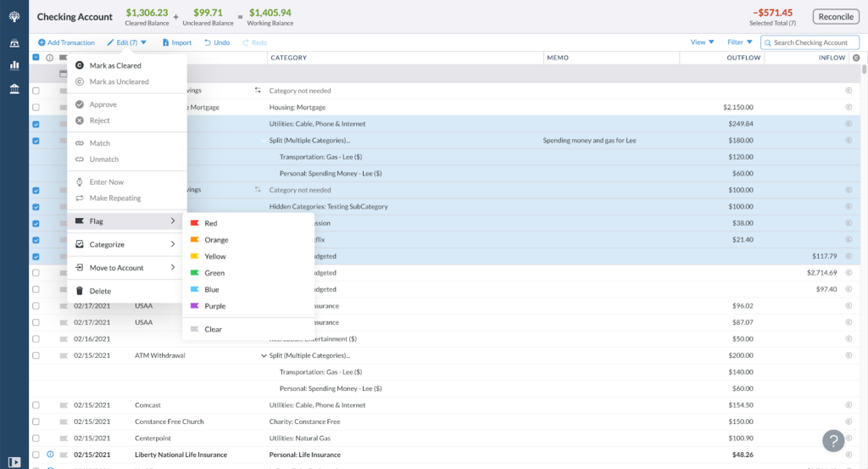Screen dimensions: 868x469
Task: Click Add Transaction
Action: tap(66, 42)
